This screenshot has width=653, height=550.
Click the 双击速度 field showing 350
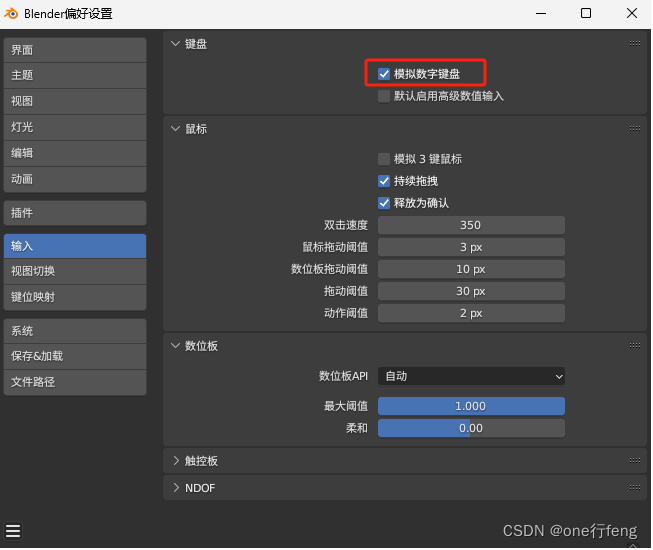471,225
